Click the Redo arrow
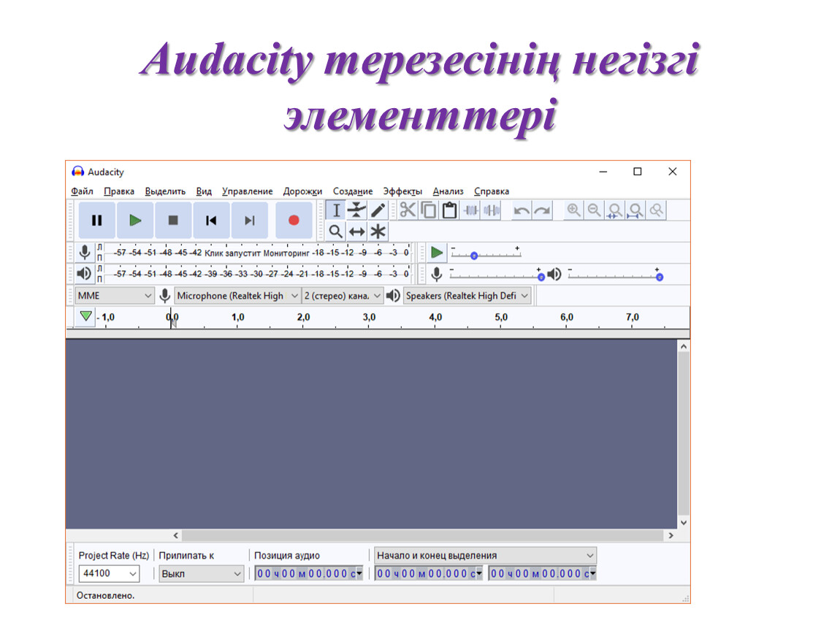Viewport: 840px width, 631px height. click(542, 210)
